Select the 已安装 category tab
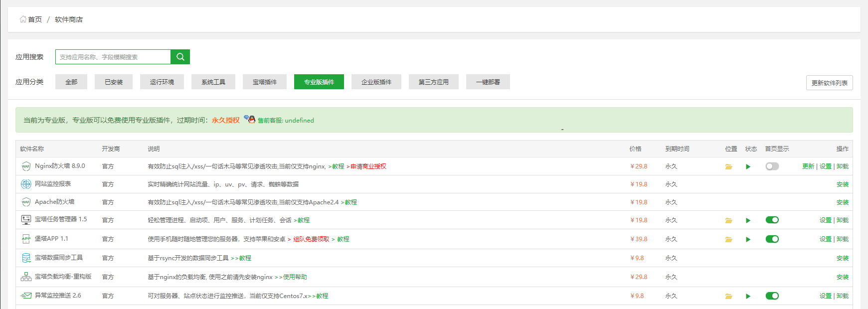Viewport: 868px width, 309px height. tap(114, 82)
